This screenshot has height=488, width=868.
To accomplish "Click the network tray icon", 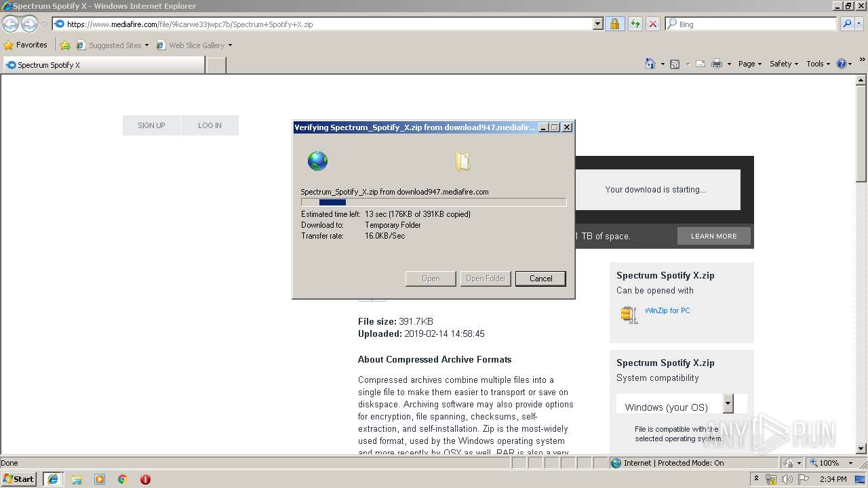I will tap(771, 479).
